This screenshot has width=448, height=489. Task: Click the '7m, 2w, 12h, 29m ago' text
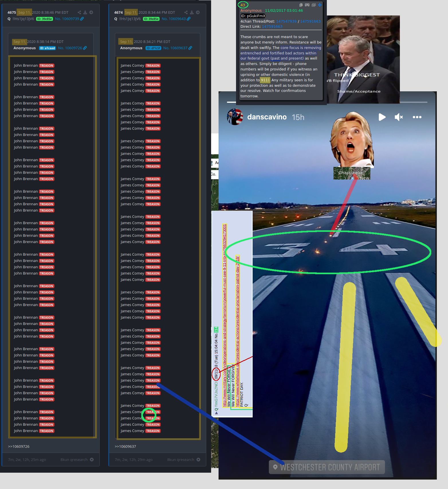click(x=134, y=460)
